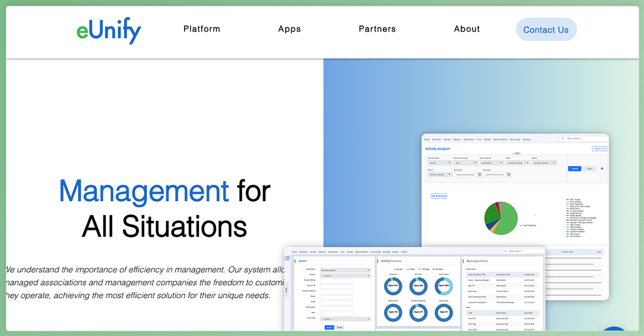
Task: Click the four-squares app grid icon in dashboard
Action: pyautogui.click(x=287, y=258)
